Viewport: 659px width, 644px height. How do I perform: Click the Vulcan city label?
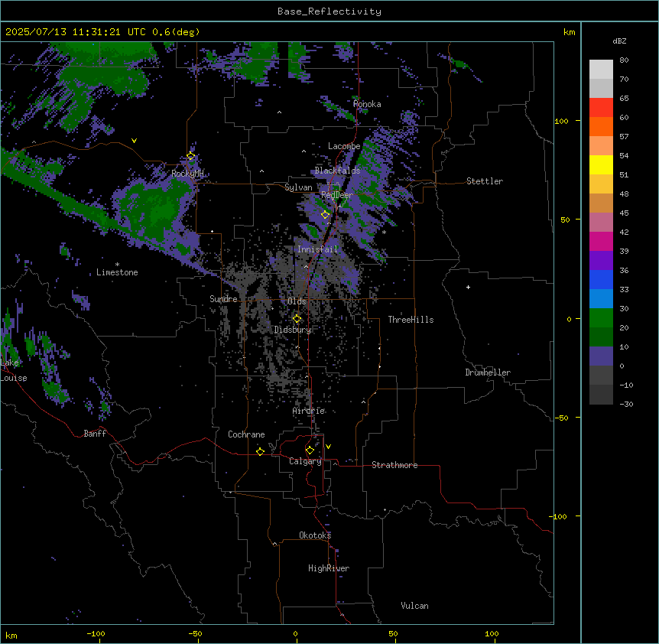point(415,606)
